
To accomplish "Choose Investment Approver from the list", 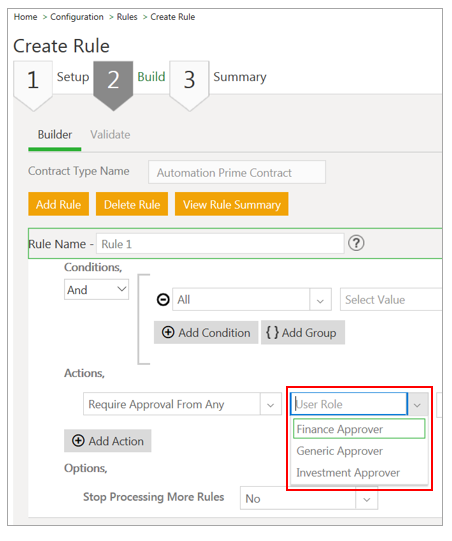I will tap(359, 472).
